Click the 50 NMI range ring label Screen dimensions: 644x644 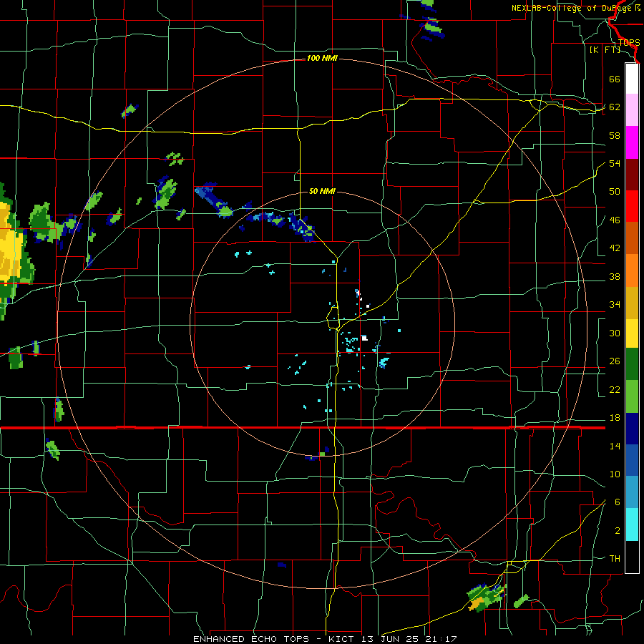pyautogui.click(x=322, y=191)
